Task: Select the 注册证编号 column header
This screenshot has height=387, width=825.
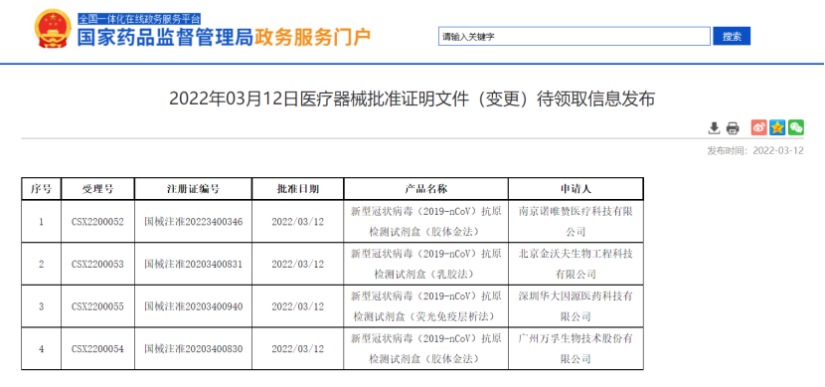Action: [193, 189]
